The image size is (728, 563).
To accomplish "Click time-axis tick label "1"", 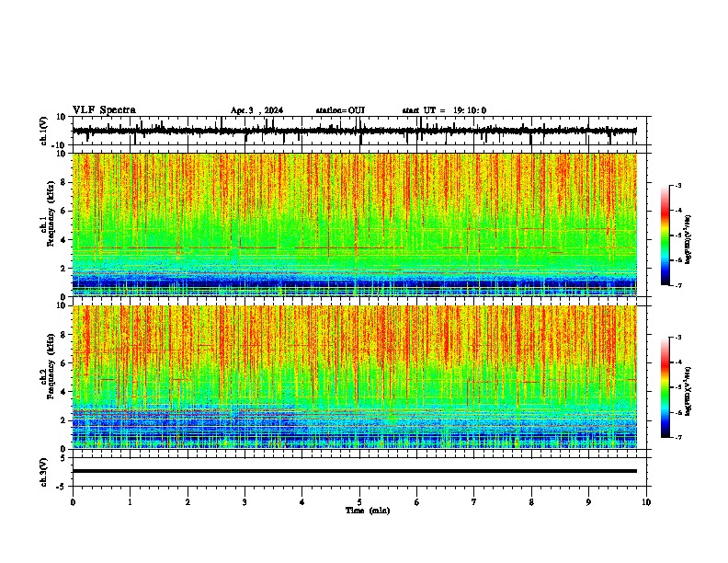I will point(130,502).
